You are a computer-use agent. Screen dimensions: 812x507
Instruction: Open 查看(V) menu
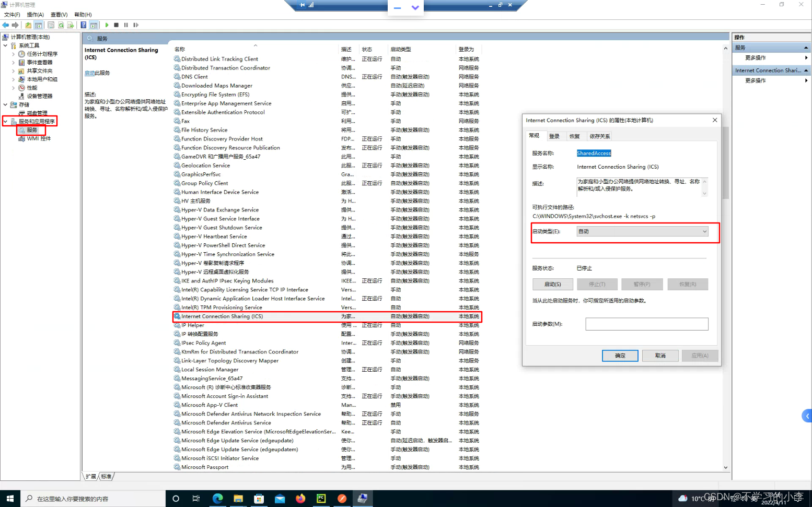coord(59,15)
